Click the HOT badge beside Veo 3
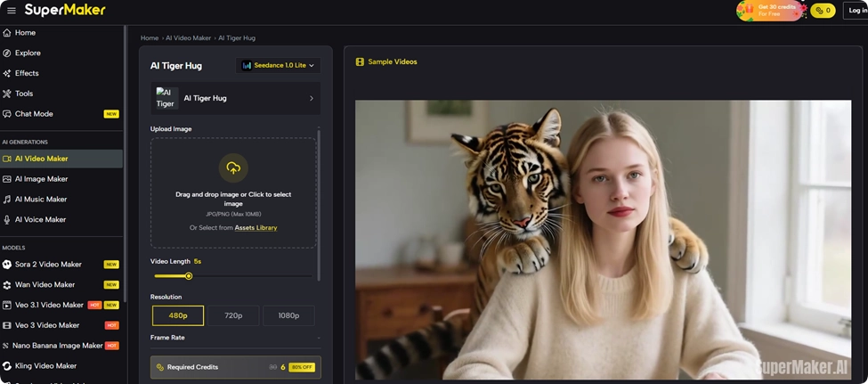Viewport: 868px width, 384px height. coord(111,325)
